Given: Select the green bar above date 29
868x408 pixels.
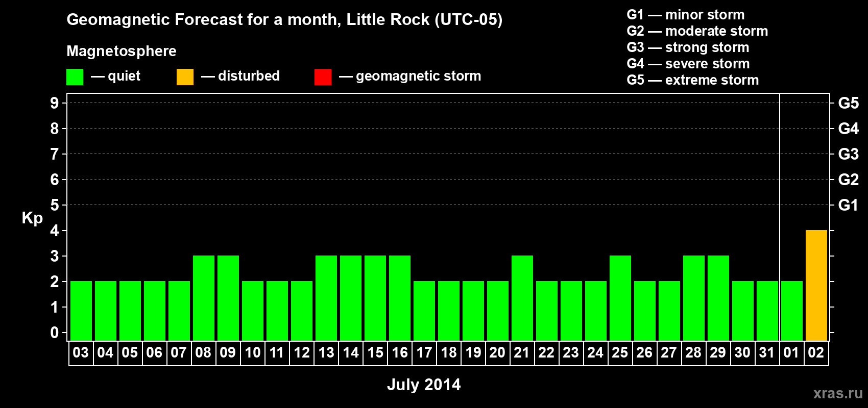Looking at the screenshot, I should [x=718, y=298].
